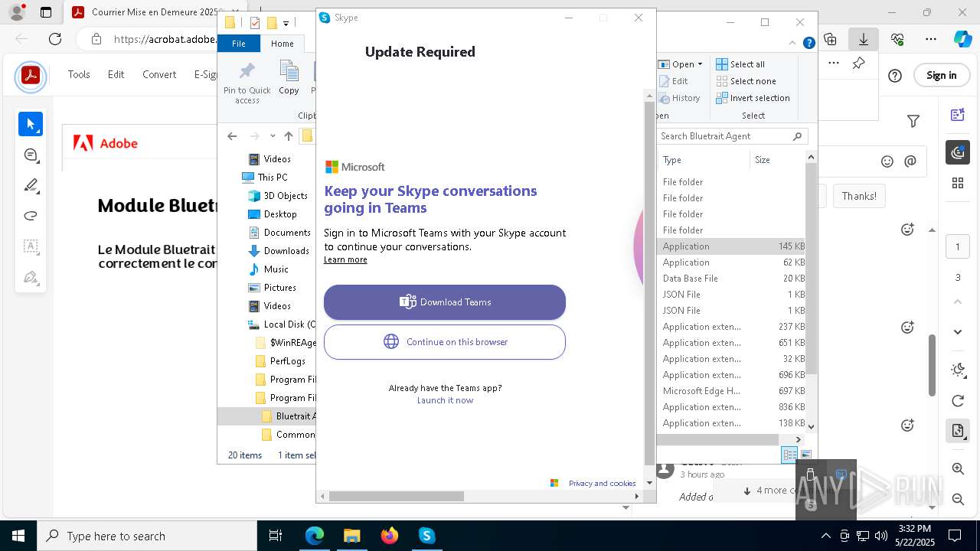Open Quick Access Toolbar dropdown

coord(286,23)
